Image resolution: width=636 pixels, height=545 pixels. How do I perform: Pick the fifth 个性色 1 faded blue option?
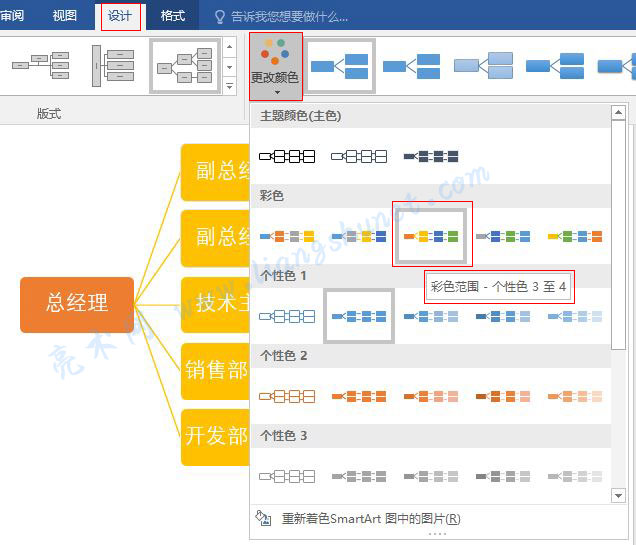575,316
